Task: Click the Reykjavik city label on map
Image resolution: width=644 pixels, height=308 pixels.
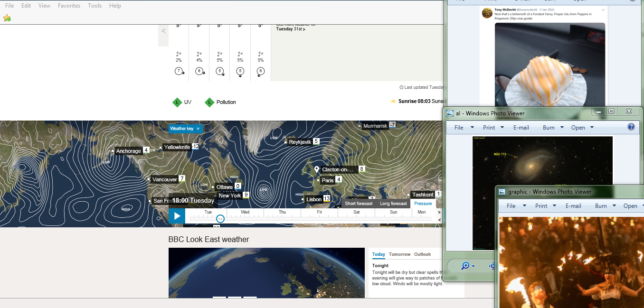Action: click(300, 142)
